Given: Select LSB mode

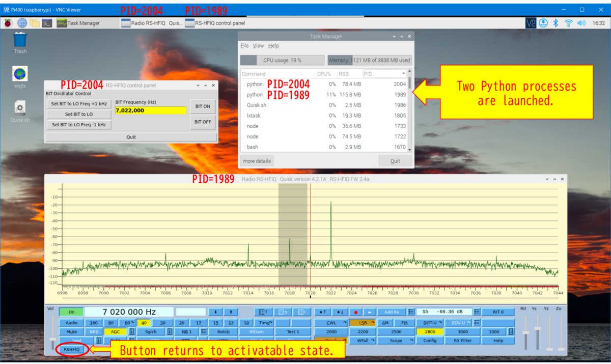Looking at the screenshot, I should tap(363, 323).
